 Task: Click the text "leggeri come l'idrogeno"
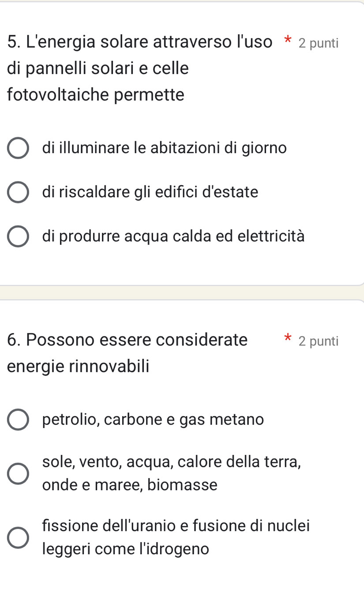point(126,549)
